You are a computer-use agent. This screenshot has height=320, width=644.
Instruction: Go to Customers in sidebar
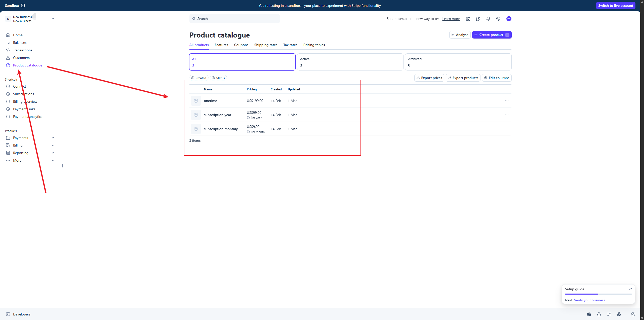point(21,58)
